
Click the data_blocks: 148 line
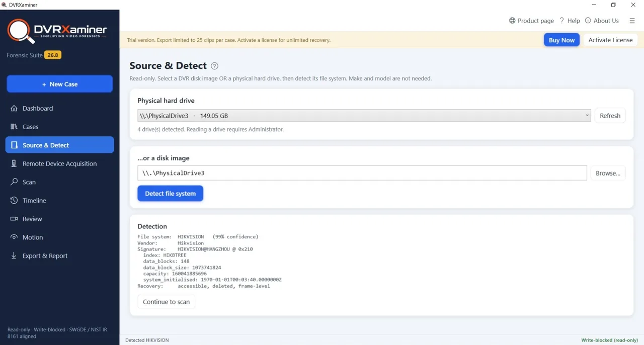tap(166, 262)
